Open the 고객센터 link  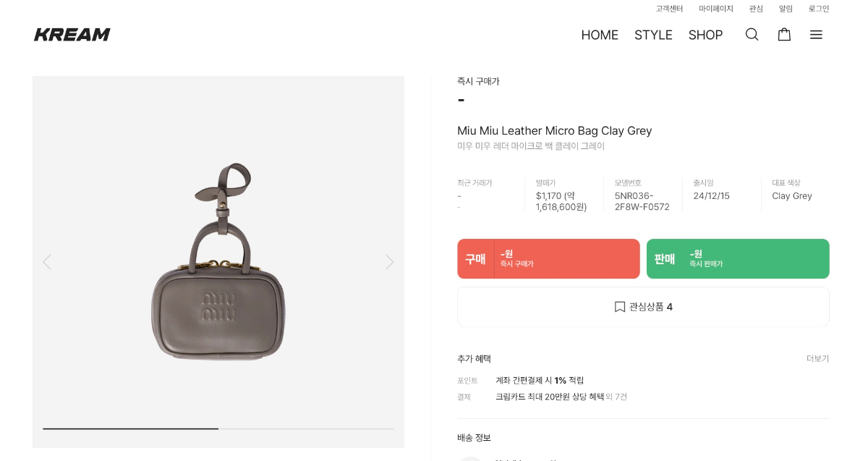pyautogui.click(x=669, y=9)
